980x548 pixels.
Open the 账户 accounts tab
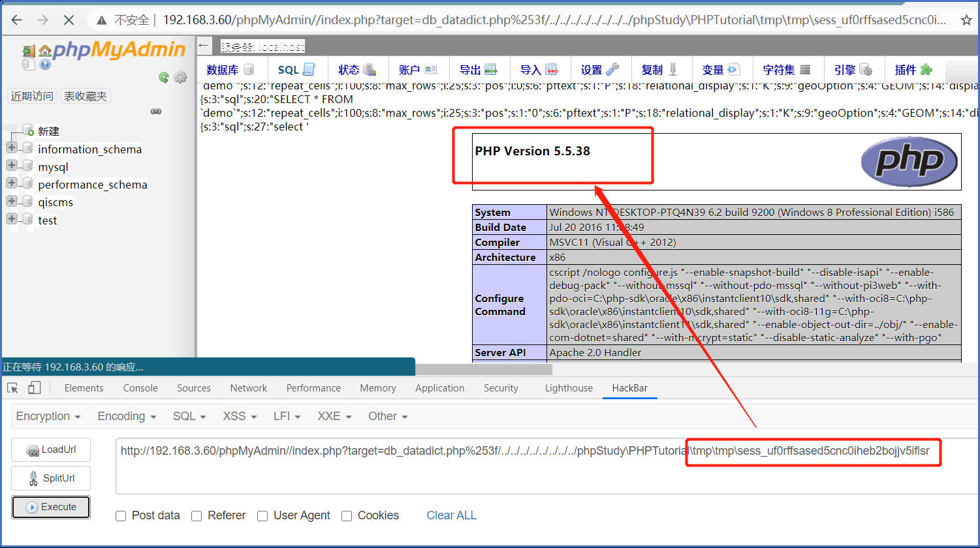click(418, 70)
